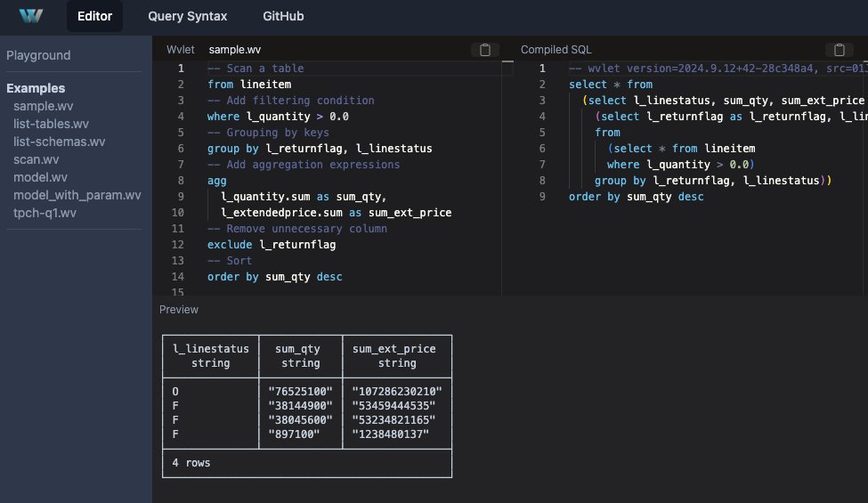Image resolution: width=868 pixels, height=503 pixels.
Task: Click the 'group by l_returnflag, l_linestatus' editor line
Action: 320,149
